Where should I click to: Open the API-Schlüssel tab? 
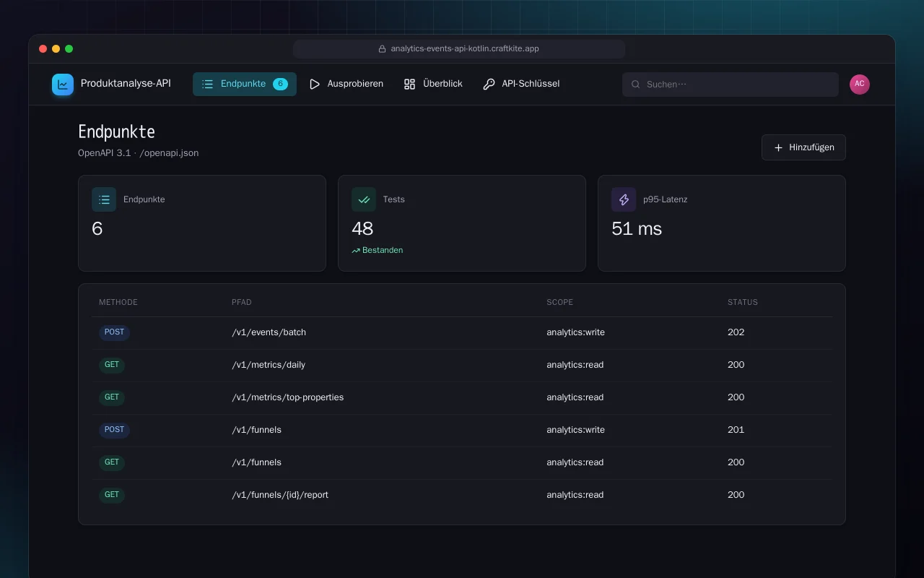521,84
